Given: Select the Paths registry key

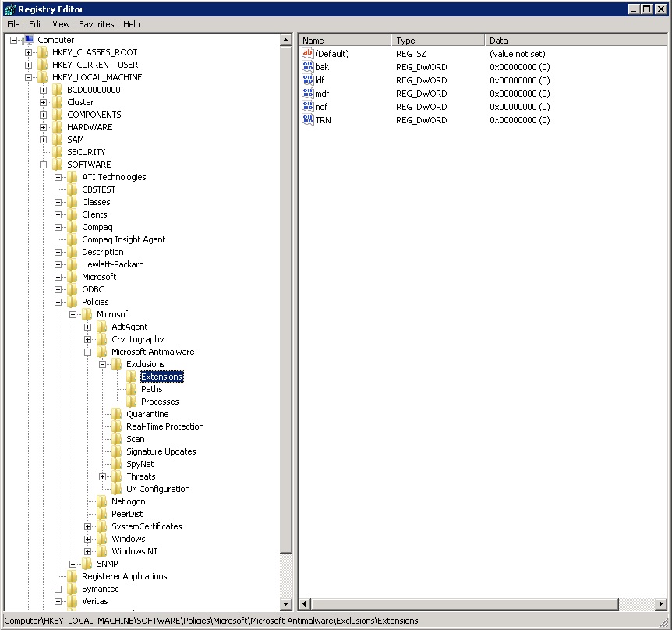Looking at the screenshot, I should pos(151,389).
